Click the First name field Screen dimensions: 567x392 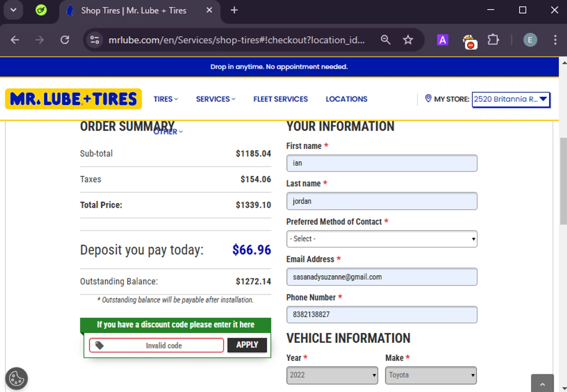pos(382,163)
